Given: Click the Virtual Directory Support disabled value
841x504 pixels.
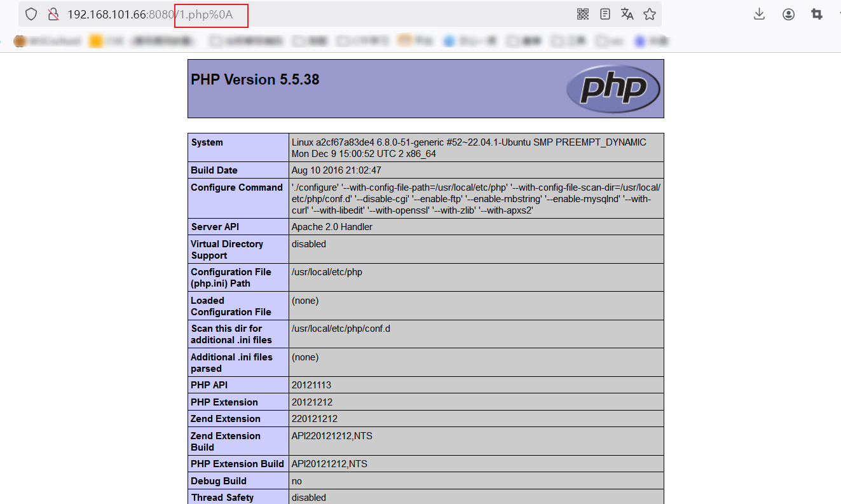Looking at the screenshot, I should coord(309,244).
